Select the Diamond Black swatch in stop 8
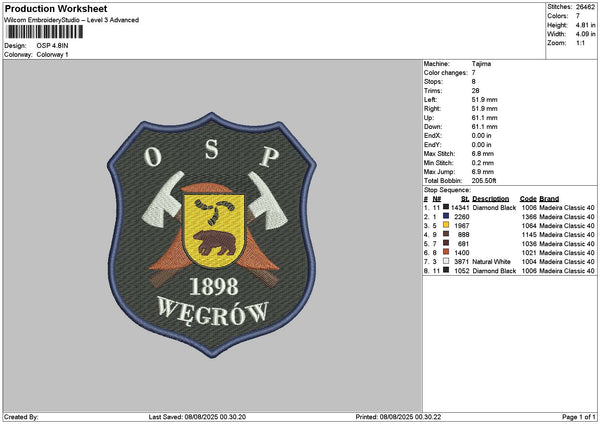 446,270
